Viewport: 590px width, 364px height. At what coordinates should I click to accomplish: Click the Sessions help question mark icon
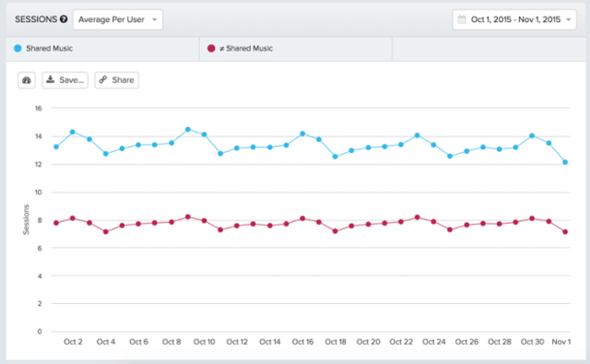pos(64,19)
